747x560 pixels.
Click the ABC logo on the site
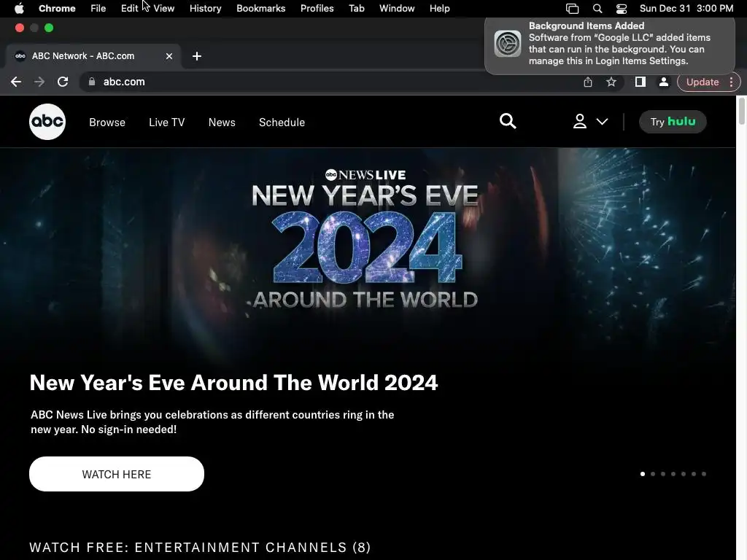[x=47, y=122]
